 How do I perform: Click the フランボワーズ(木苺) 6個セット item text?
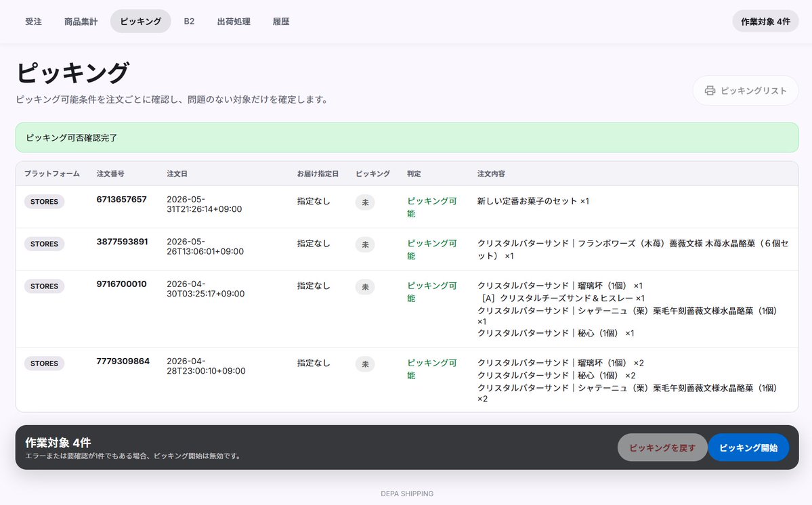click(x=633, y=249)
